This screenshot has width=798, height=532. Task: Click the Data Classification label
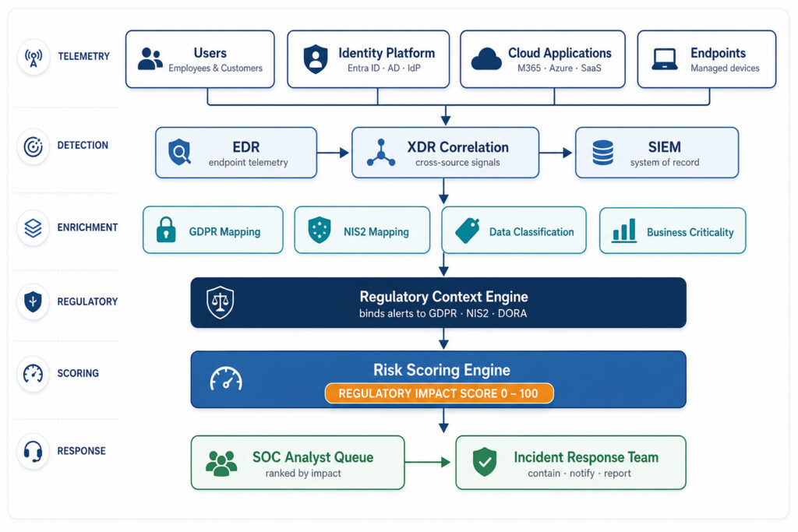tap(531, 232)
